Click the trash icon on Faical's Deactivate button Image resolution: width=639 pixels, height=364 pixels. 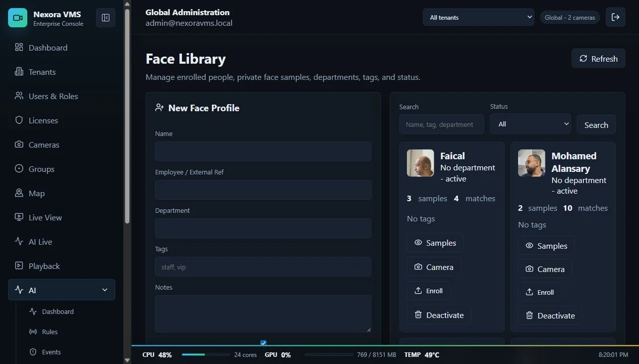coord(418,315)
